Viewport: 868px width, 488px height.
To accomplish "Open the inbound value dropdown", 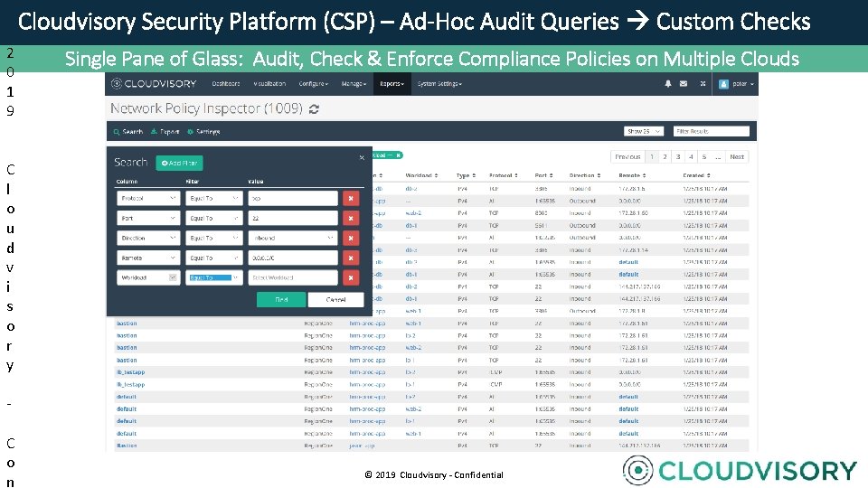I will coord(293,238).
